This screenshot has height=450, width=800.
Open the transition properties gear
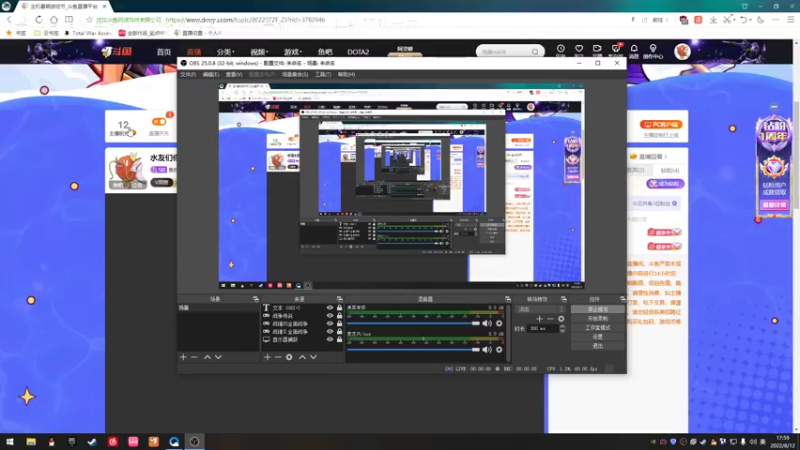(x=561, y=319)
